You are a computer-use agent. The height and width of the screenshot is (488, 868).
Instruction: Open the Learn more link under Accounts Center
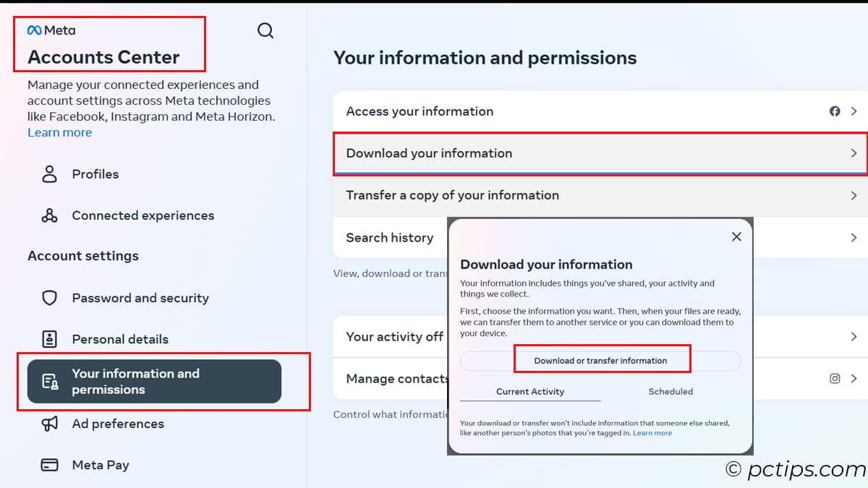[x=59, y=132]
